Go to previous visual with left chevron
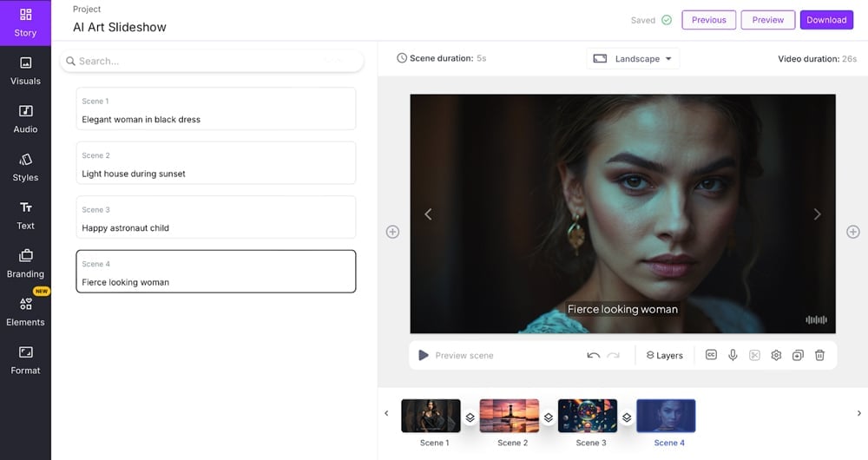Image resolution: width=868 pixels, height=460 pixels. pos(428,214)
